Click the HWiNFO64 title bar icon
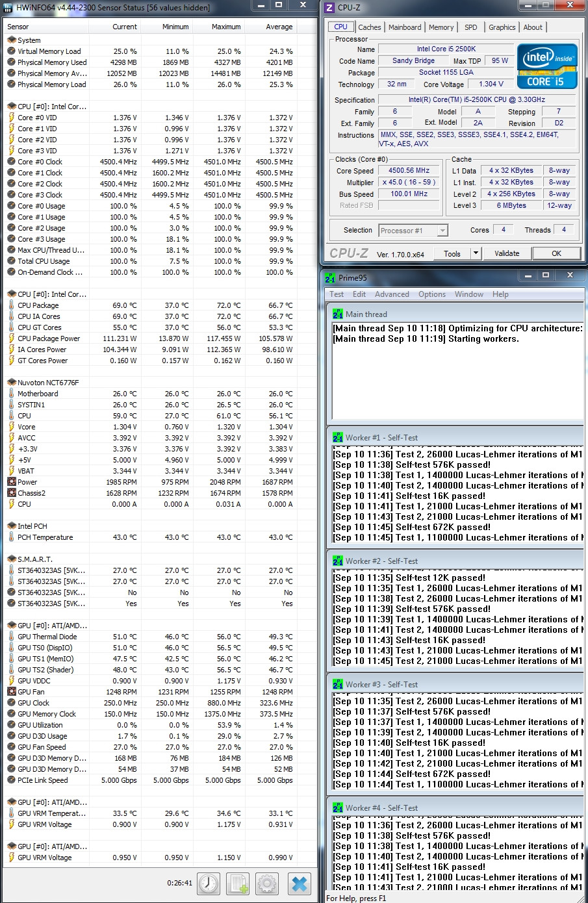This screenshot has width=588, height=903. 7,8
